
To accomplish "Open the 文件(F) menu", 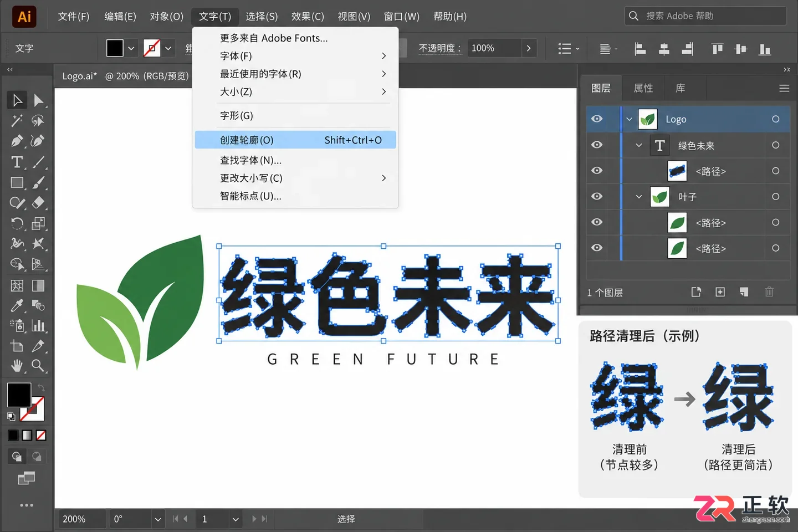I will 73,16.
